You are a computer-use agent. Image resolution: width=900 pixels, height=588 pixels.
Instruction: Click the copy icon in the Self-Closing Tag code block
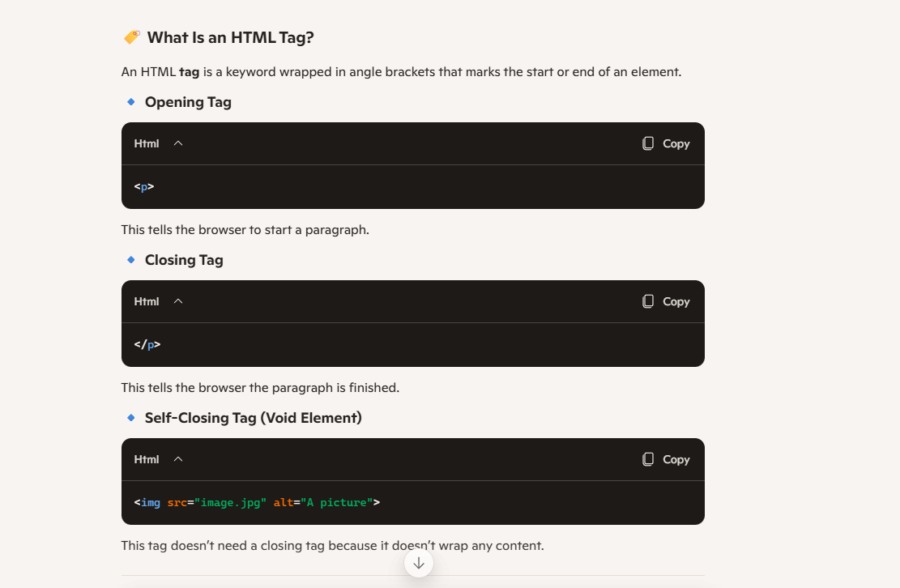pos(648,459)
